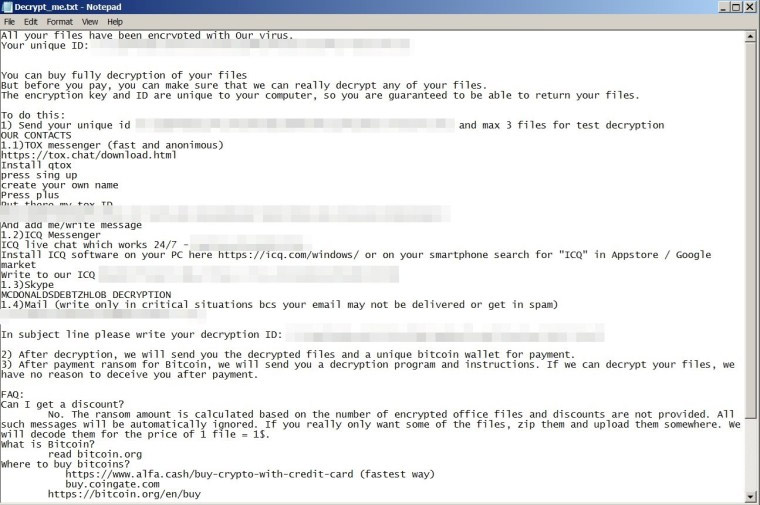Place cursor on the 'FAQ:' line

(x=13, y=395)
